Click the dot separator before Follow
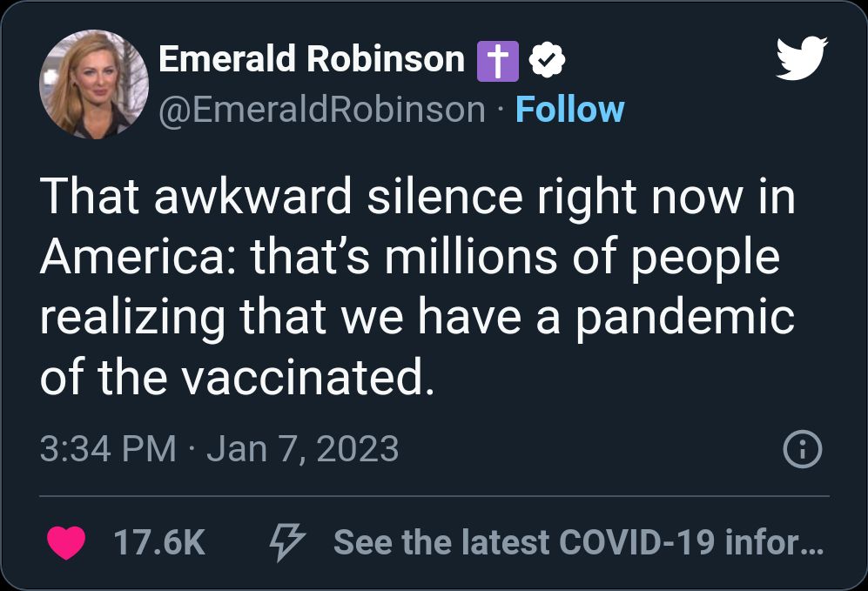 [x=501, y=111]
